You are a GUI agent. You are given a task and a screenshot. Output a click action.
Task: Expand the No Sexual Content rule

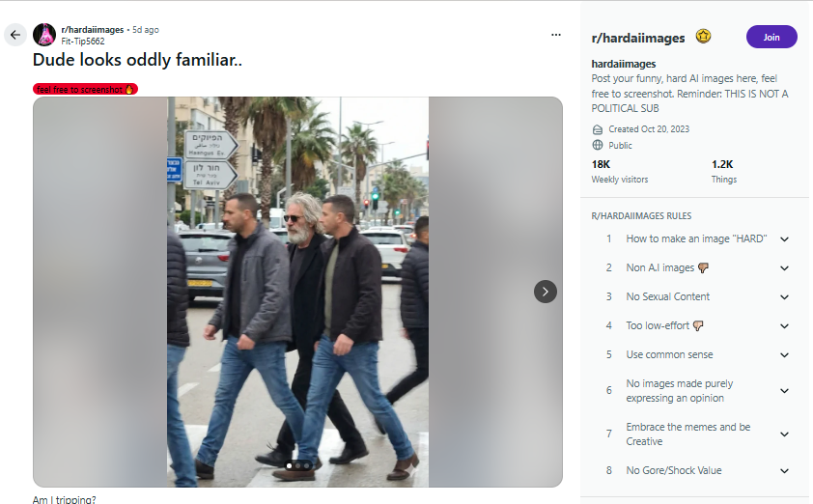(784, 297)
